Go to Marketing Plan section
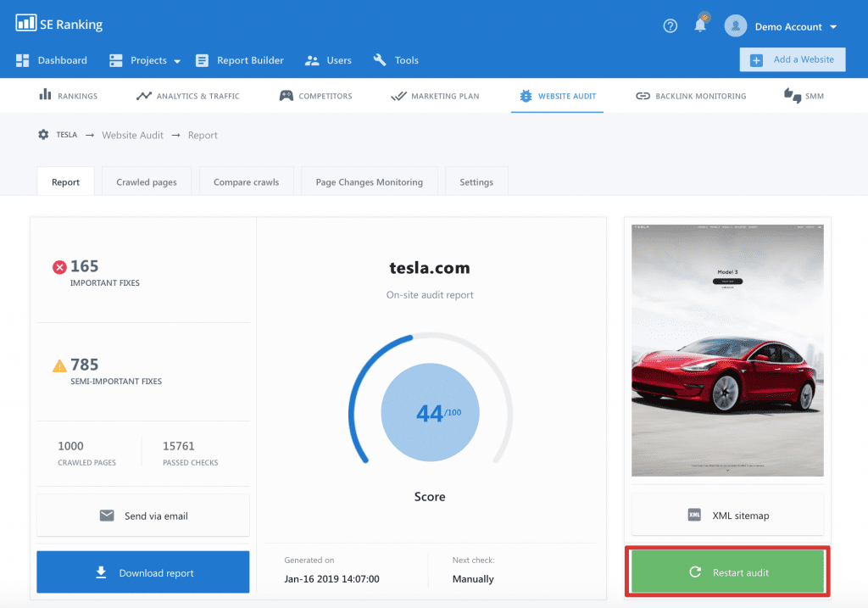The width and height of the screenshot is (868, 608). point(435,95)
